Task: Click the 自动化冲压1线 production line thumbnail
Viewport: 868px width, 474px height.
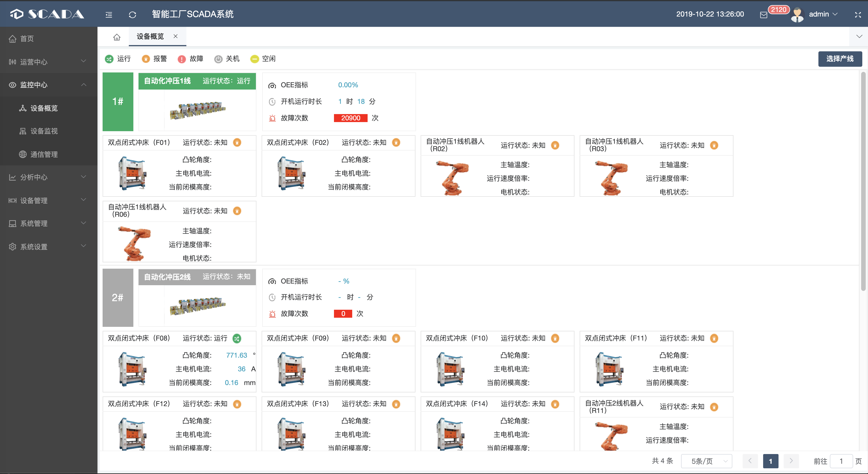Action: [197, 110]
